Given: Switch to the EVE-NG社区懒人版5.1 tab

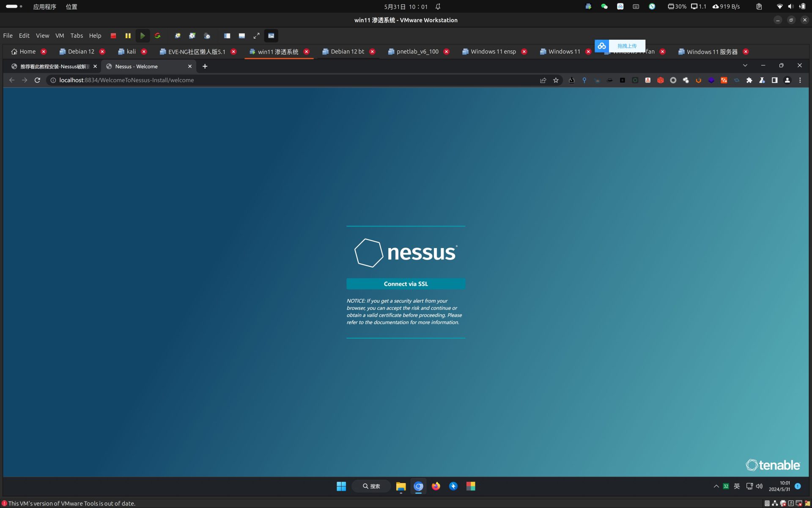Looking at the screenshot, I should (192, 52).
